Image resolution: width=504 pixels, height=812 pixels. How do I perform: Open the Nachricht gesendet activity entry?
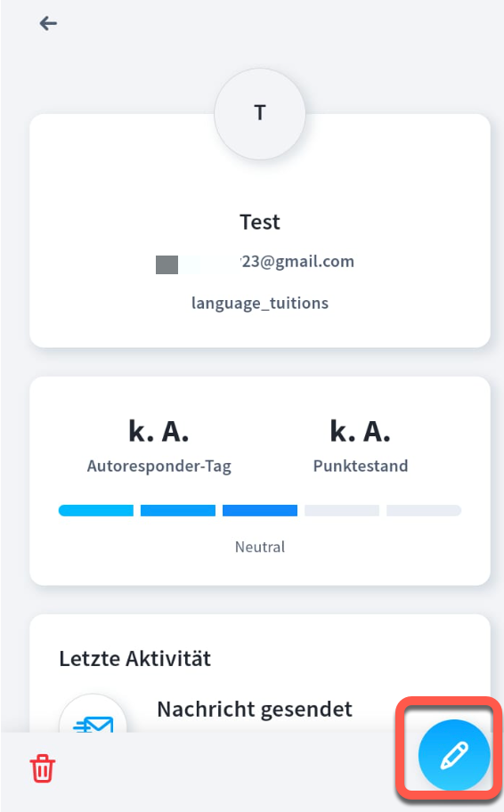pos(255,710)
